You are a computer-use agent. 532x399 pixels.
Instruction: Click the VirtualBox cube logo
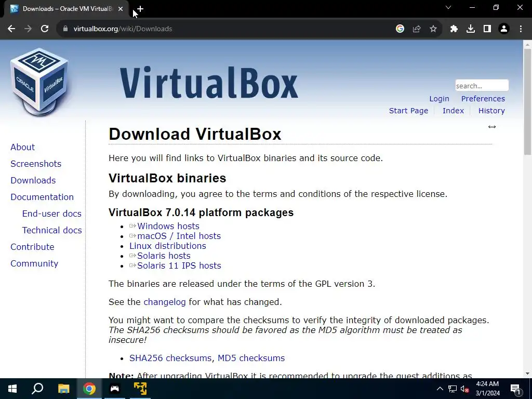click(x=40, y=82)
